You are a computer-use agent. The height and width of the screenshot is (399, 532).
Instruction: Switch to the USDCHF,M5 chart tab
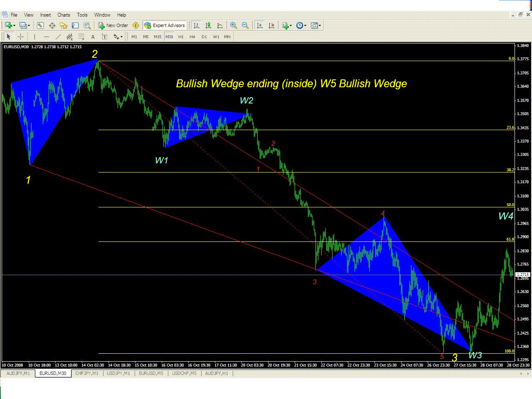(184, 373)
